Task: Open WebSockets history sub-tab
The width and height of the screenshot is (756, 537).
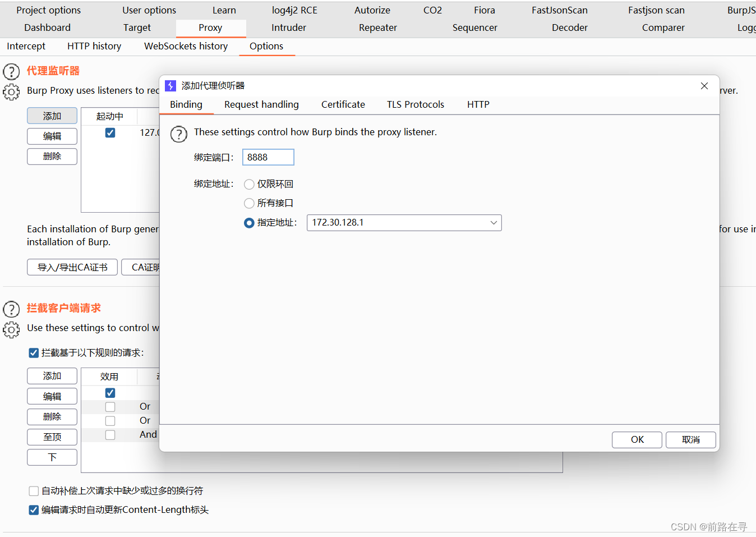Action: [186, 46]
